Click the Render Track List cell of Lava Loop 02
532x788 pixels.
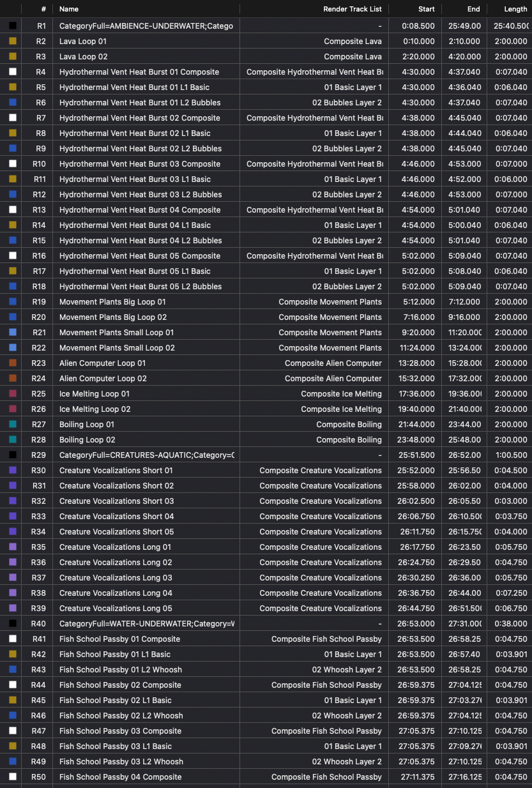click(x=353, y=57)
